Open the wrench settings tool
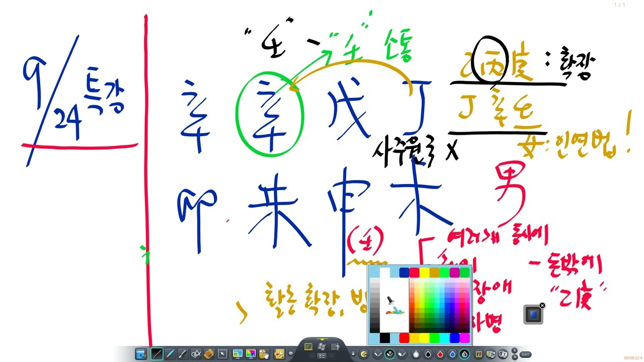The width and height of the screenshot is (644, 362). click(279, 354)
